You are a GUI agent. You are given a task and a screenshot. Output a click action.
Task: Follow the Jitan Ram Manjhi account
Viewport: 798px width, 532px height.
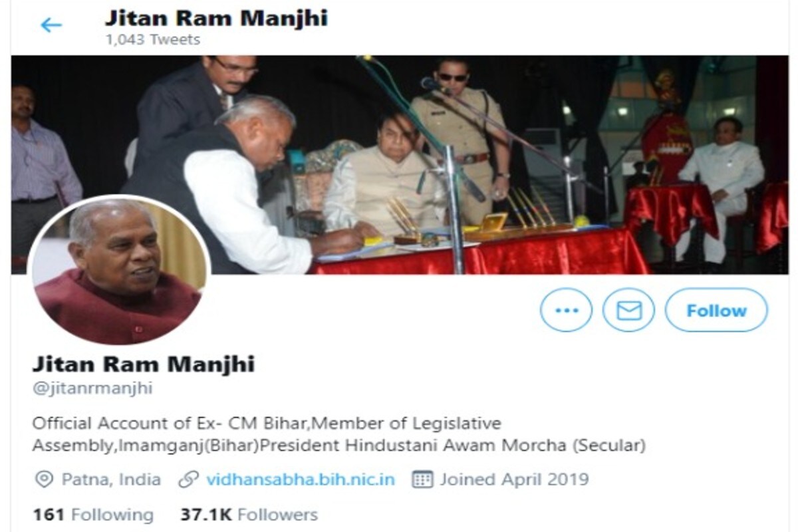tap(716, 310)
